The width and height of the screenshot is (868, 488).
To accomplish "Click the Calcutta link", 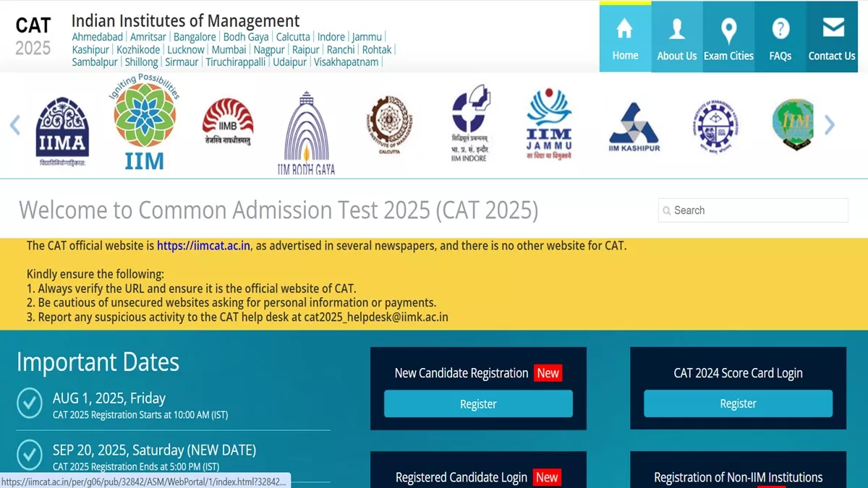I will click(293, 37).
